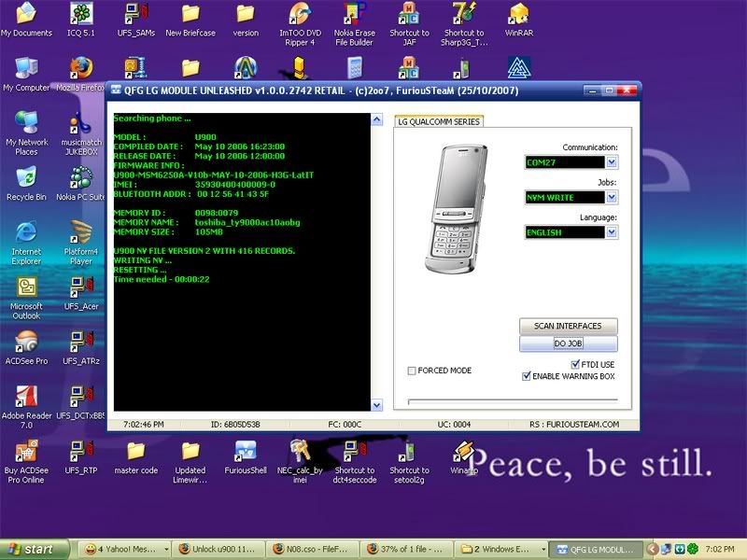Open the version folder

(246, 19)
